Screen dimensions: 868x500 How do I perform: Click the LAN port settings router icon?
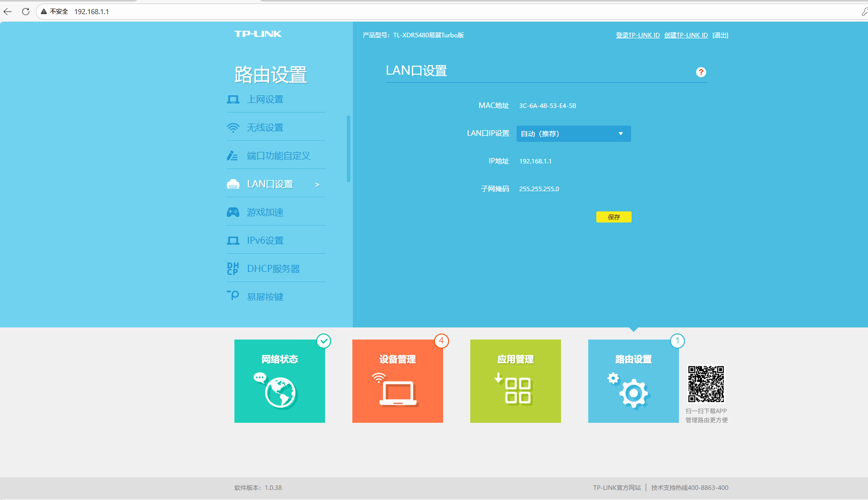pyautogui.click(x=233, y=184)
